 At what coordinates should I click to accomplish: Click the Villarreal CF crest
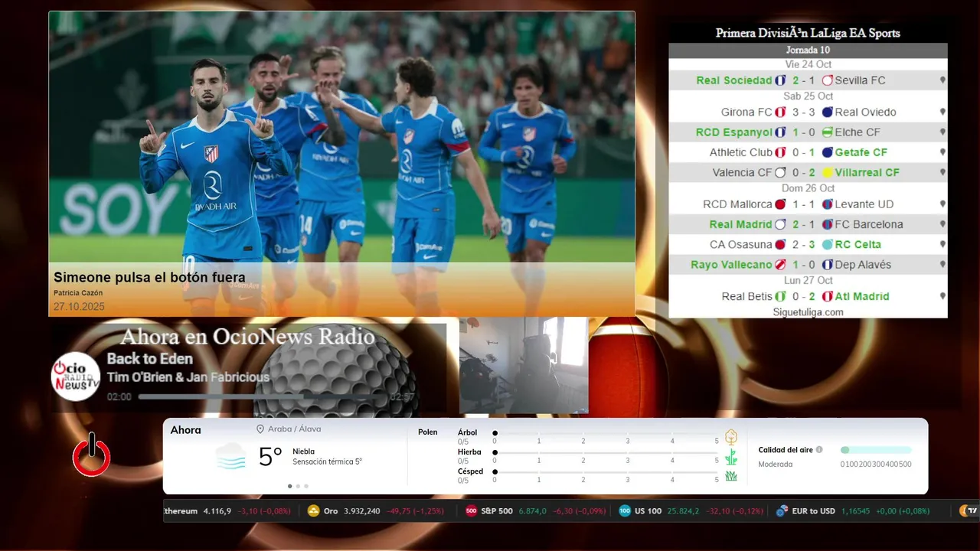[827, 173]
